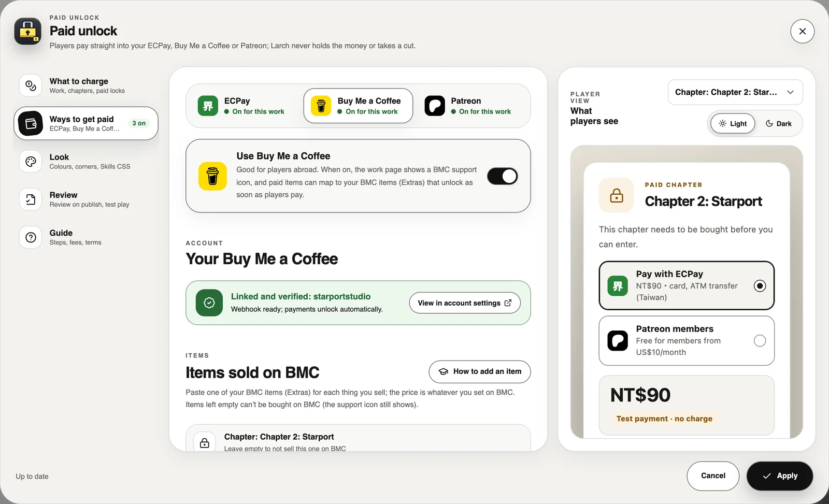Click the lock icon beside Chapter 2: Starport item
The height and width of the screenshot is (504, 829).
point(205,443)
